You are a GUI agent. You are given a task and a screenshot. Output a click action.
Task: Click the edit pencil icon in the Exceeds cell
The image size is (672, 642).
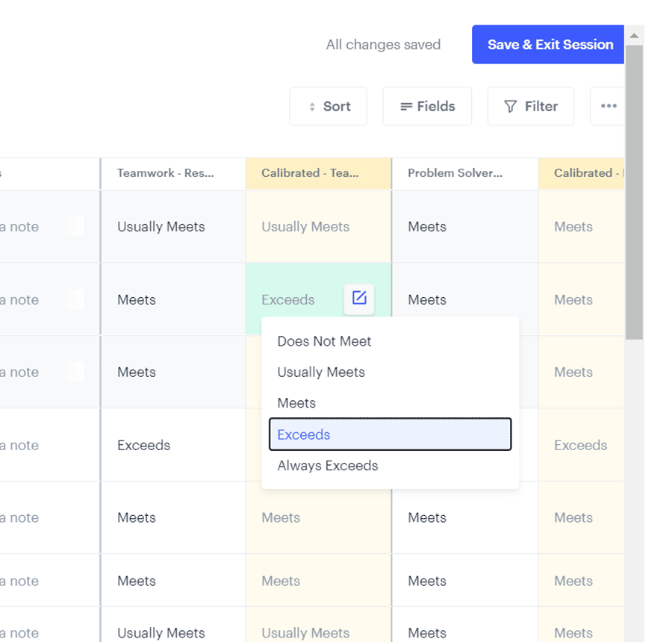(x=358, y=298)
